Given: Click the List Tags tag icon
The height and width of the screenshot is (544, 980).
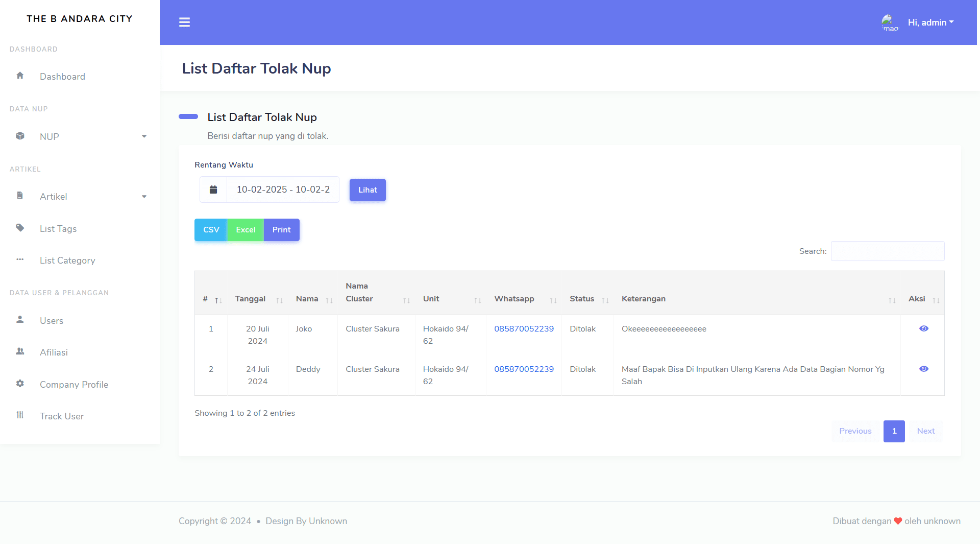Looking at the screenshot, I should click(x=20, y=228).
